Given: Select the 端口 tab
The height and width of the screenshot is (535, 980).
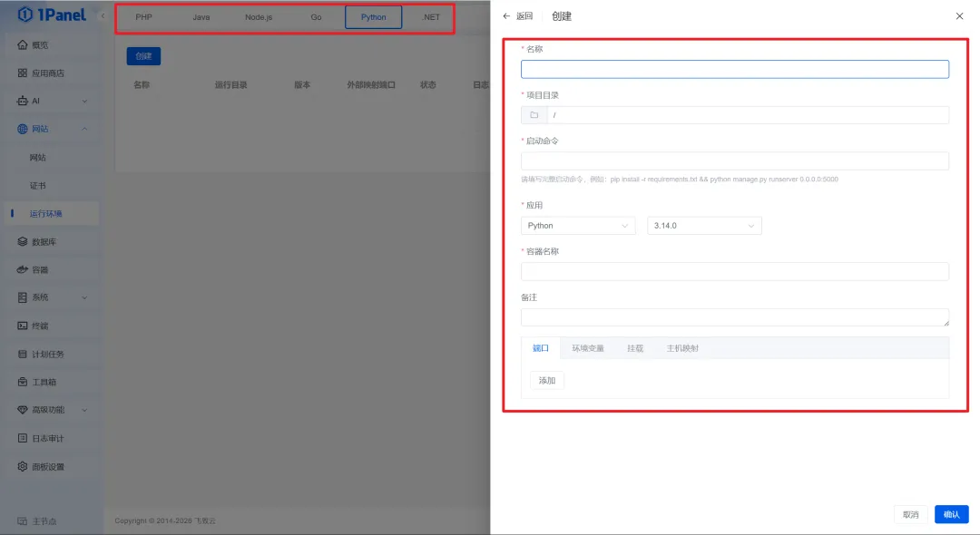Looking at the screenshot, I should coord(541,348).
